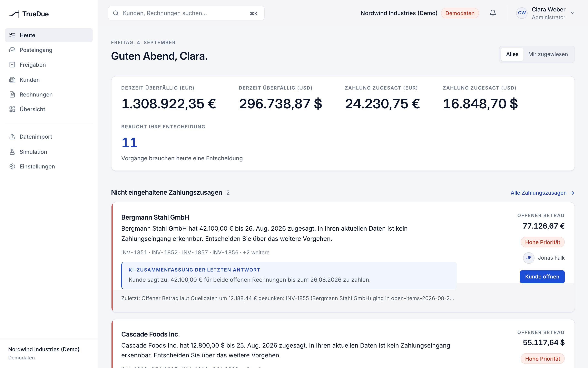The height and width of the screenshot is (368, 588).
Task: Click the Simulation flask icon
Action: 12,152
